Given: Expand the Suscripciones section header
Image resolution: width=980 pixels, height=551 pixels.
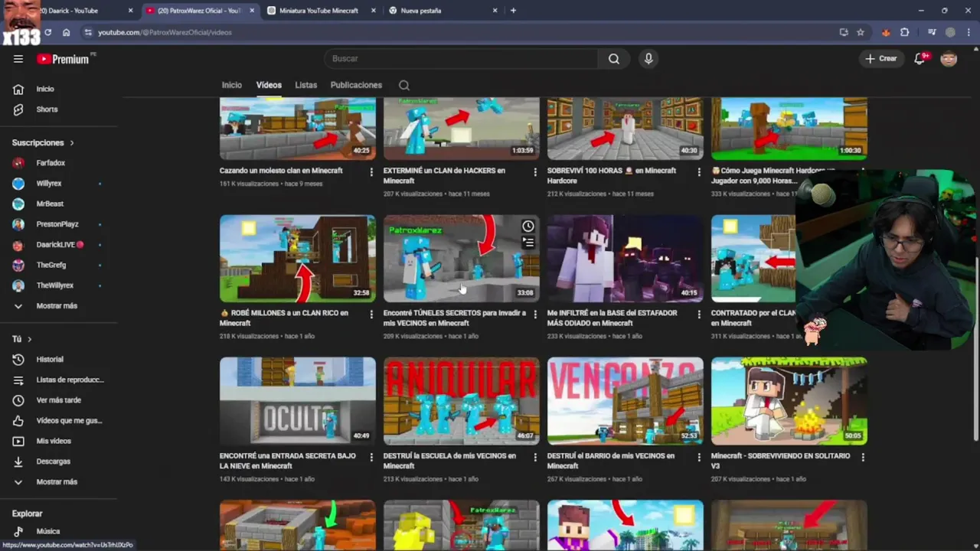Looking at the screenshot, I should [x=43, y=142].
